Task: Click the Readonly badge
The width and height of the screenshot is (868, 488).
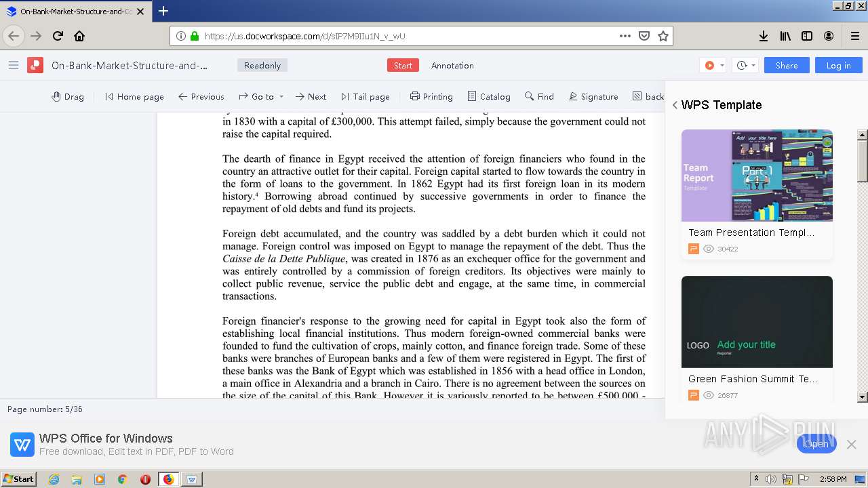Action: [x=262, y=65]
